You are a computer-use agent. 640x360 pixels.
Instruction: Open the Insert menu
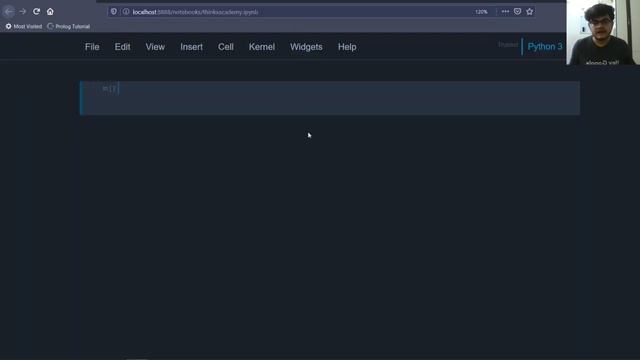pyautogui.click(x=191, y=47)
